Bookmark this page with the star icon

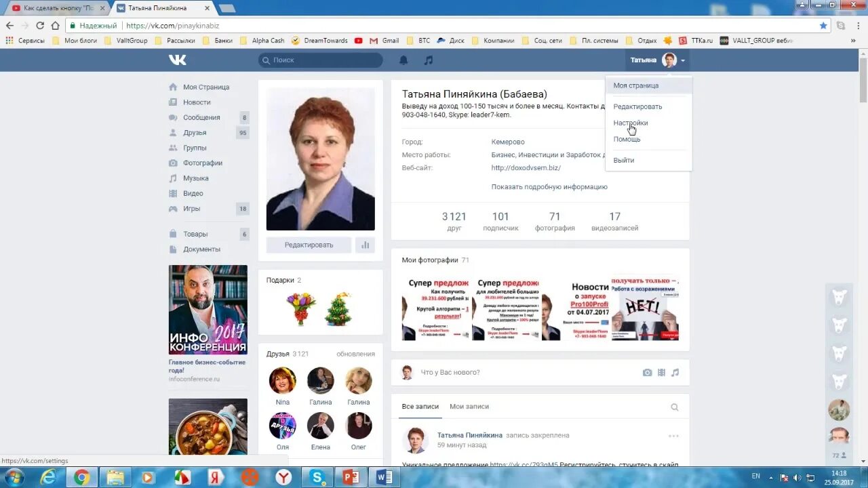pos(823,26)
